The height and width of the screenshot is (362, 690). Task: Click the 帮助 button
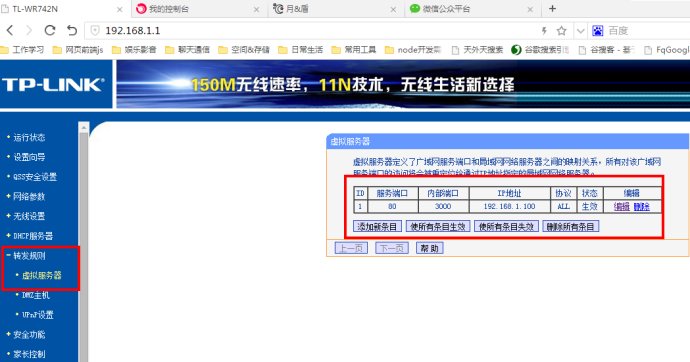pos(429,248)
